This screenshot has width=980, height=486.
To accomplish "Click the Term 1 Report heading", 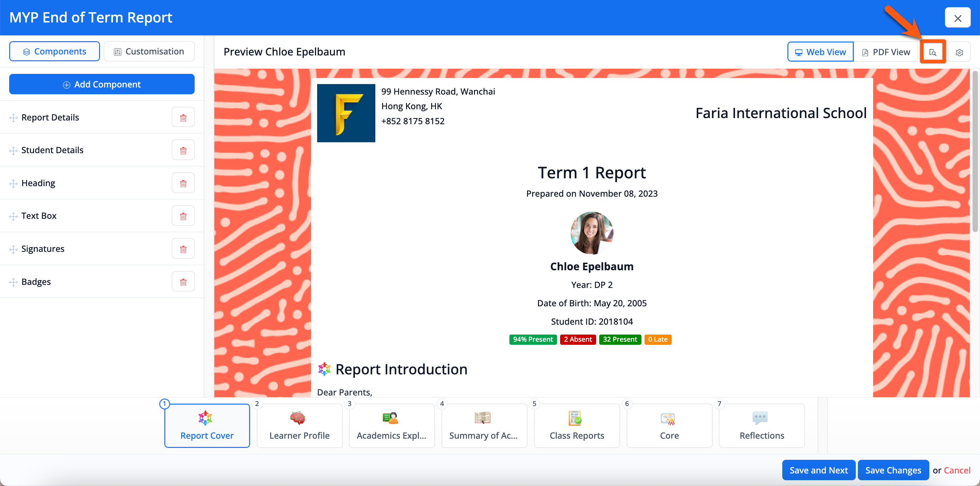I will click(592, 173).
